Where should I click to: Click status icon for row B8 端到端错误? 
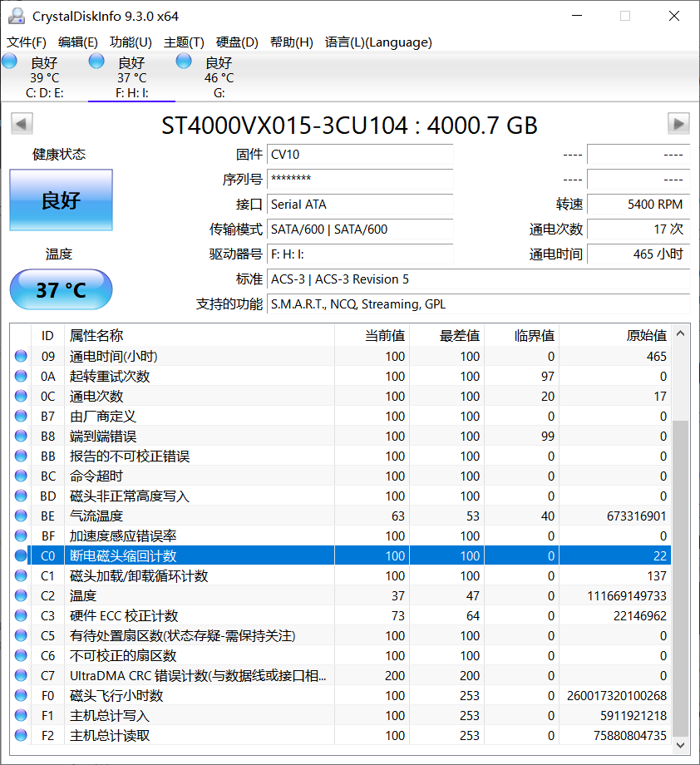[x=21, y=436]
